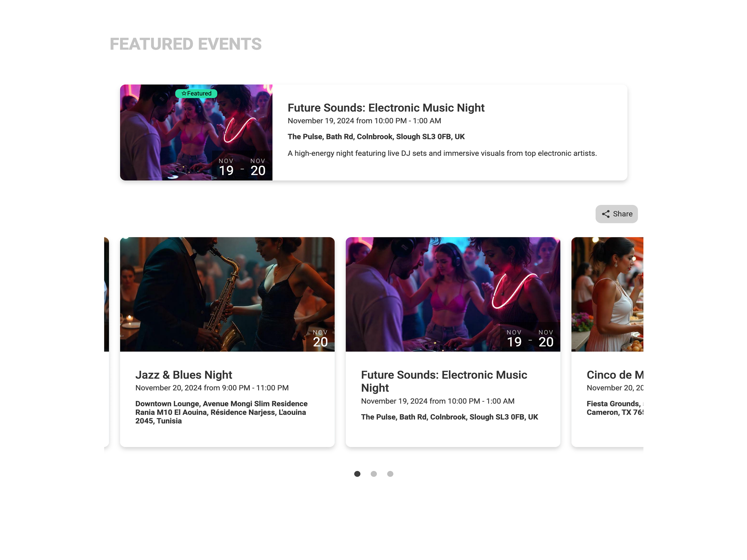Select the third carousel pagination dot
Viewport: 747px width, 560px height.
point(390,474)
